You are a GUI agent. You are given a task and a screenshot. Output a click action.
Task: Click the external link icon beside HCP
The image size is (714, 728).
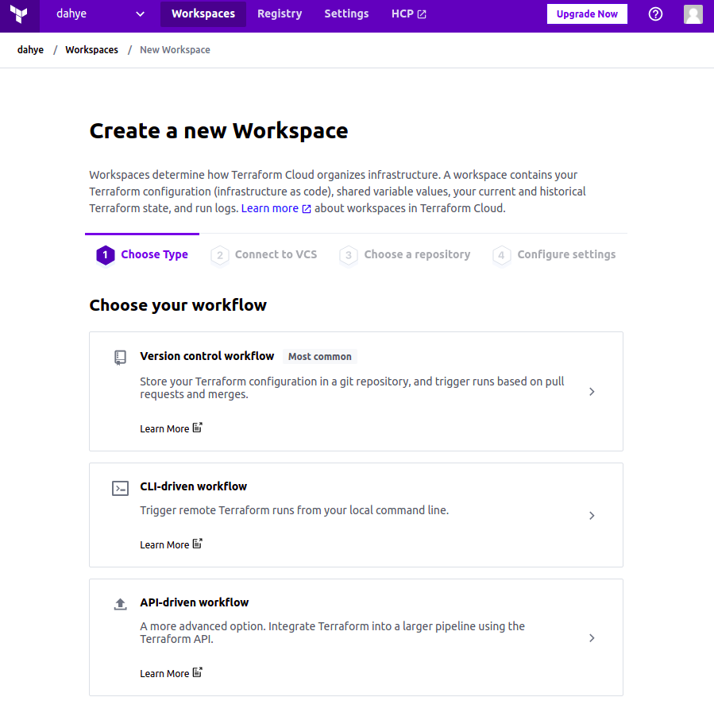[422, 14]
